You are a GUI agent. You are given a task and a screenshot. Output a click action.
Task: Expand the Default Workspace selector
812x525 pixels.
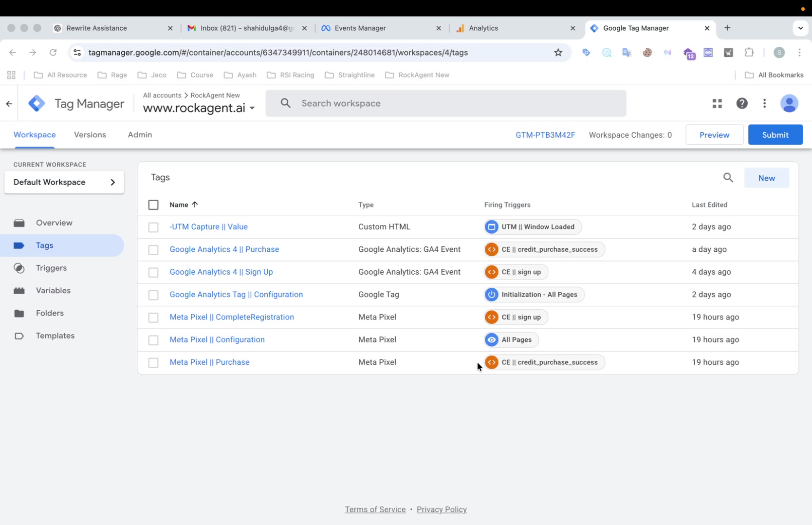[x=64, y=182]
